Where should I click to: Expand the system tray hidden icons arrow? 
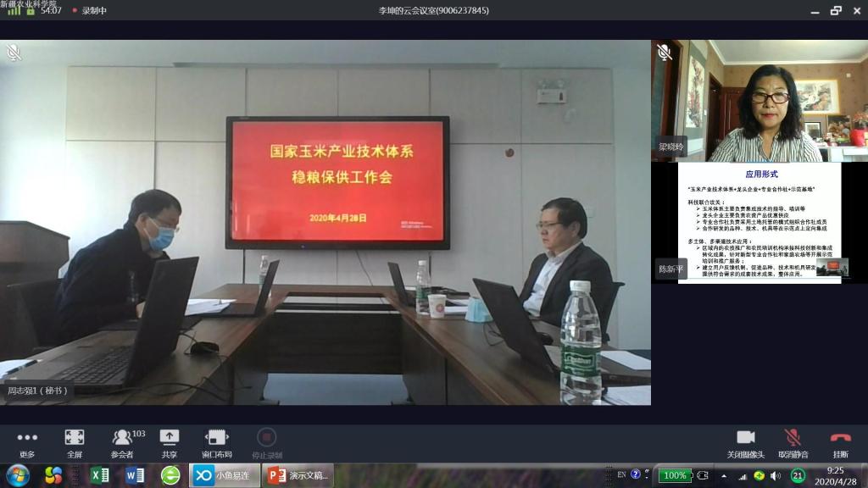[x=721, y=475]
